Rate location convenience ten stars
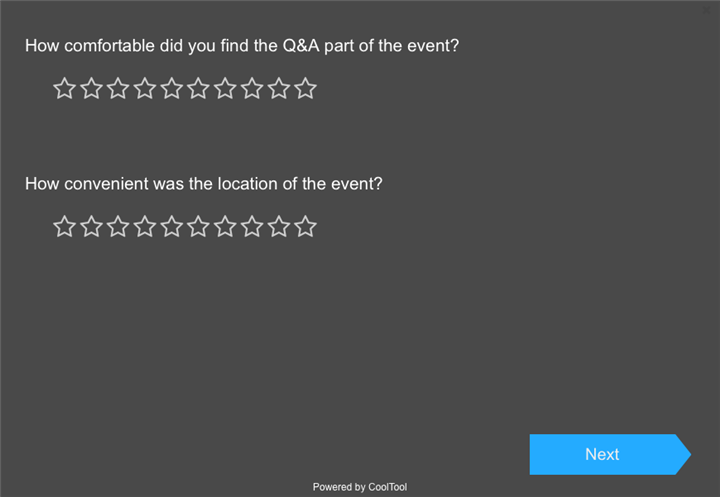The height and width of the screenshot is (497, 720). (306, 227)
